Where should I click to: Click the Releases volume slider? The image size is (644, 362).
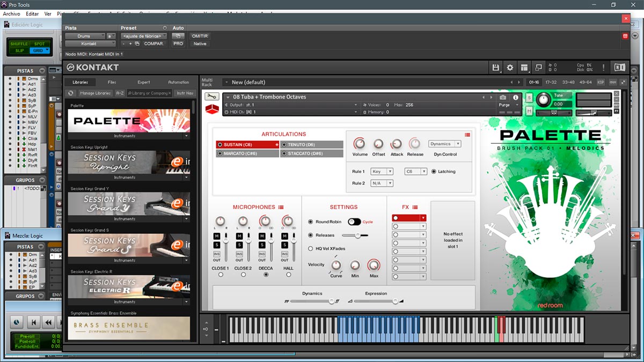point(355,235)
